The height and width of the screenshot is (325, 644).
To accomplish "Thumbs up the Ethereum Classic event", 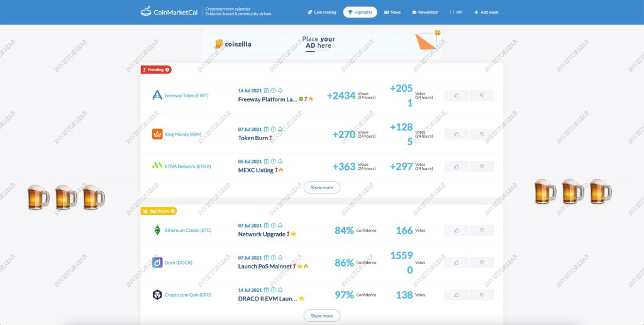I will click(457, 231).
